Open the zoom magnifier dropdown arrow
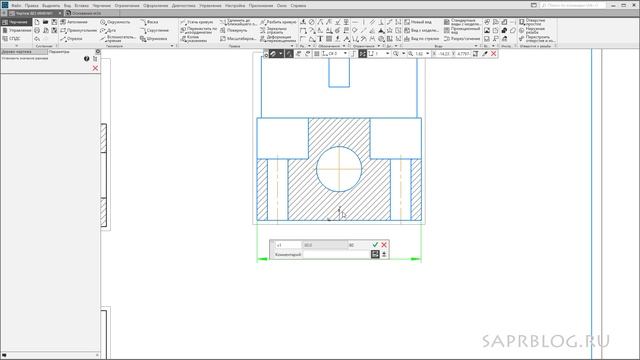The width and height of the screenshot is (640, 360). pyautogui.click(x=403, y=53)
